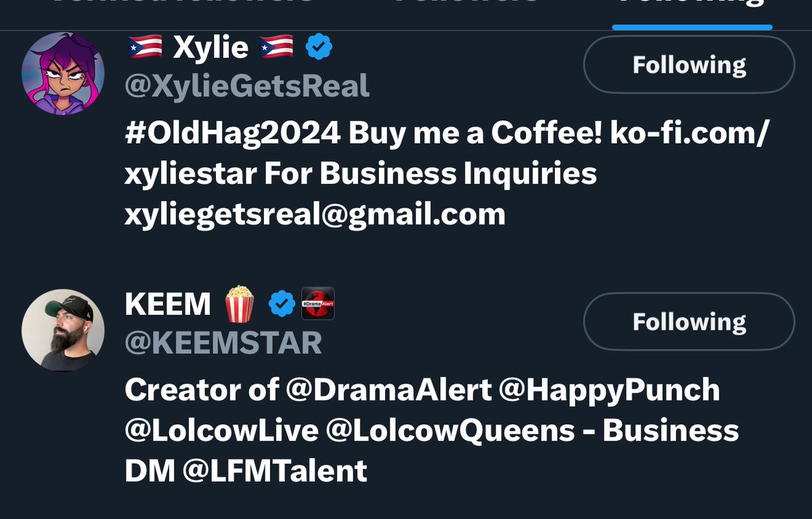The image size is (812, 519).
Task: Open the #OldHag2024 hashtag
Action: 233,133
